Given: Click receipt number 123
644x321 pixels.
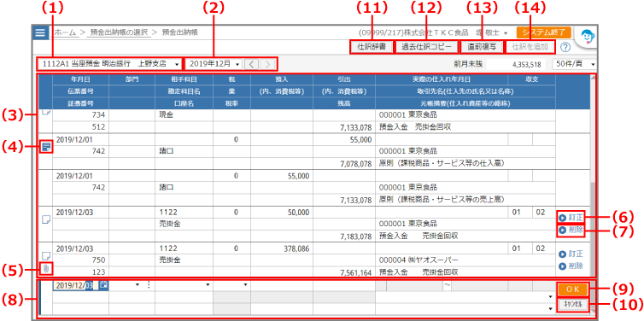Looking at the screenshot, I should 98,272.
